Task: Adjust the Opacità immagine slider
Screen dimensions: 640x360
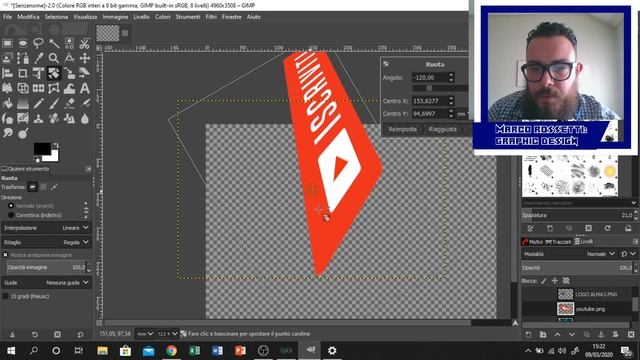Action: tap(46, 267)
